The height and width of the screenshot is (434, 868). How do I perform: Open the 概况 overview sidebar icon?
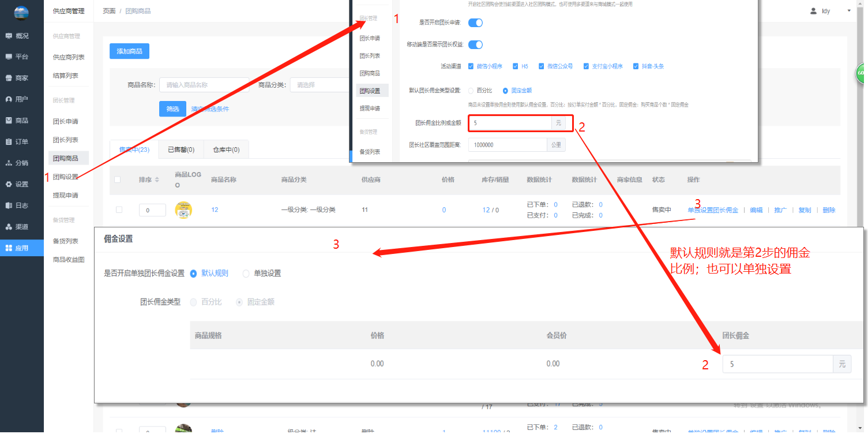pos(9,36)
